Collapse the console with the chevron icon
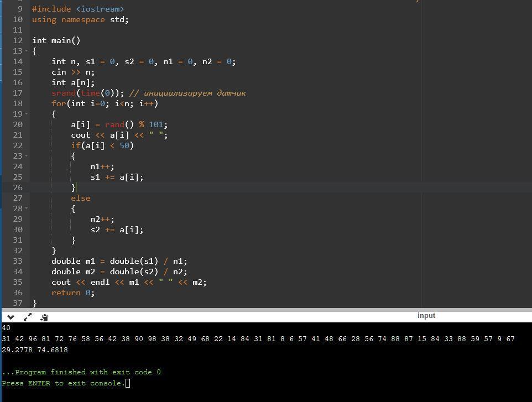 pos(11,317)
